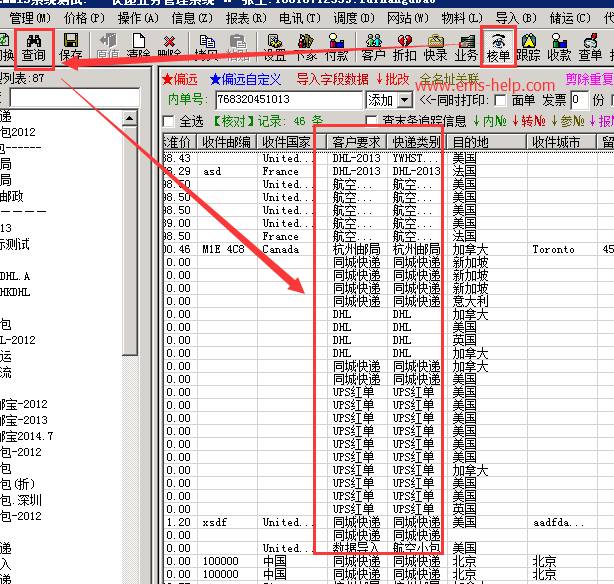Select the HKDHL item in left list
Screen dimensions: 614x584
point(15,293)
